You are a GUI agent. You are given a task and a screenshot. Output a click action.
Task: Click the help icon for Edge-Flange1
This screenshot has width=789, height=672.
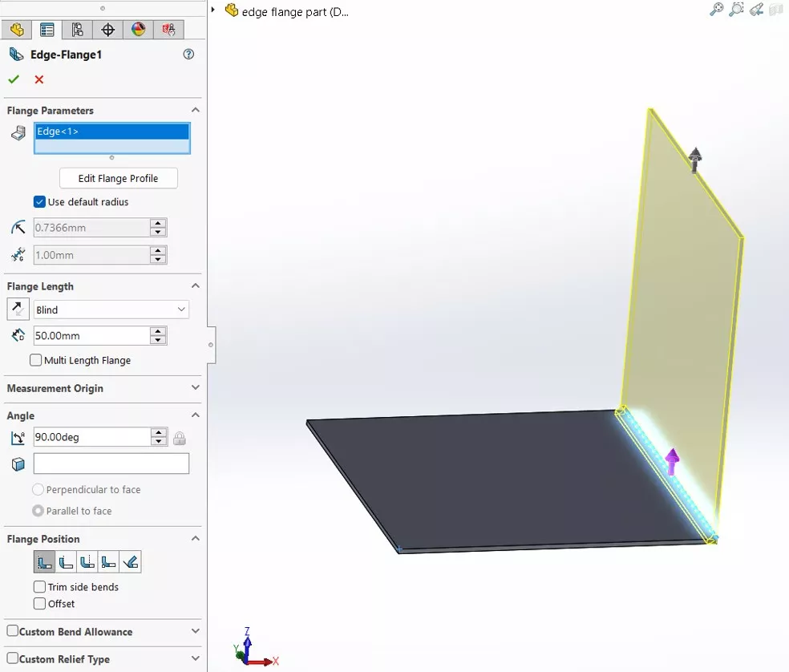188,55
